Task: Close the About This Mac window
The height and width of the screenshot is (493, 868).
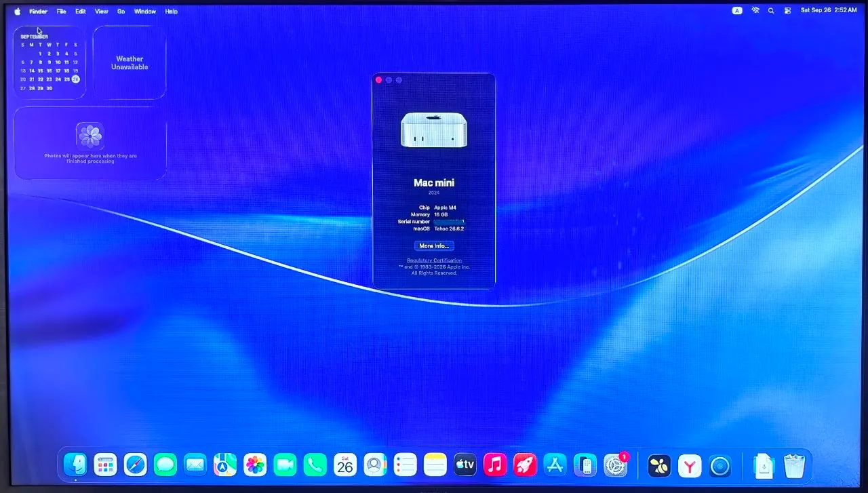Action: pos(378,80)
